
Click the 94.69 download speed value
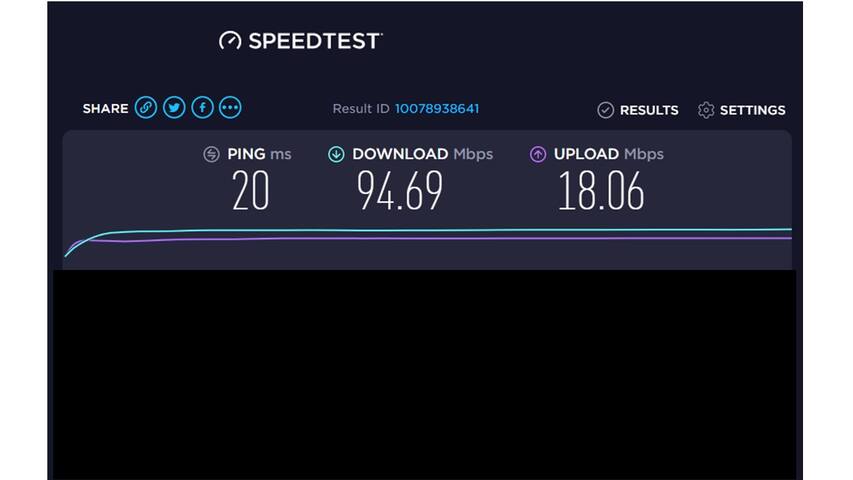pyautogui.click(x=400, y=190)
